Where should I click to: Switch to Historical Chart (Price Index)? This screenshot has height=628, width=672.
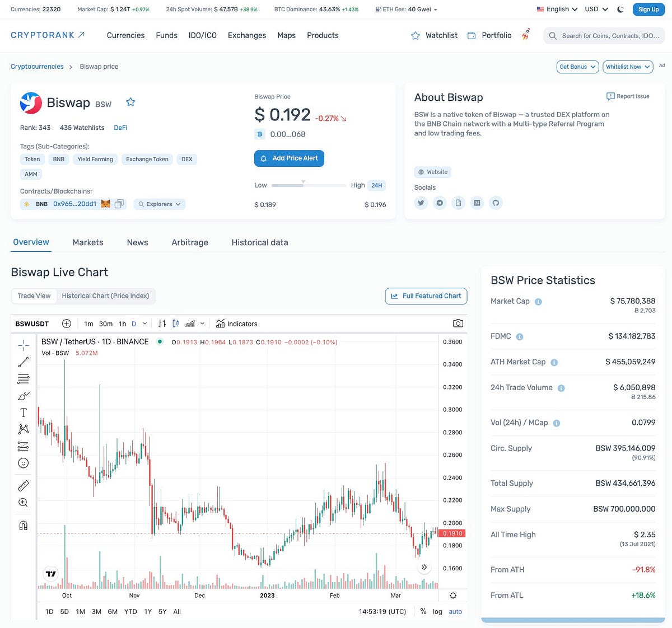pyautogui.click(x=105, y=296)
